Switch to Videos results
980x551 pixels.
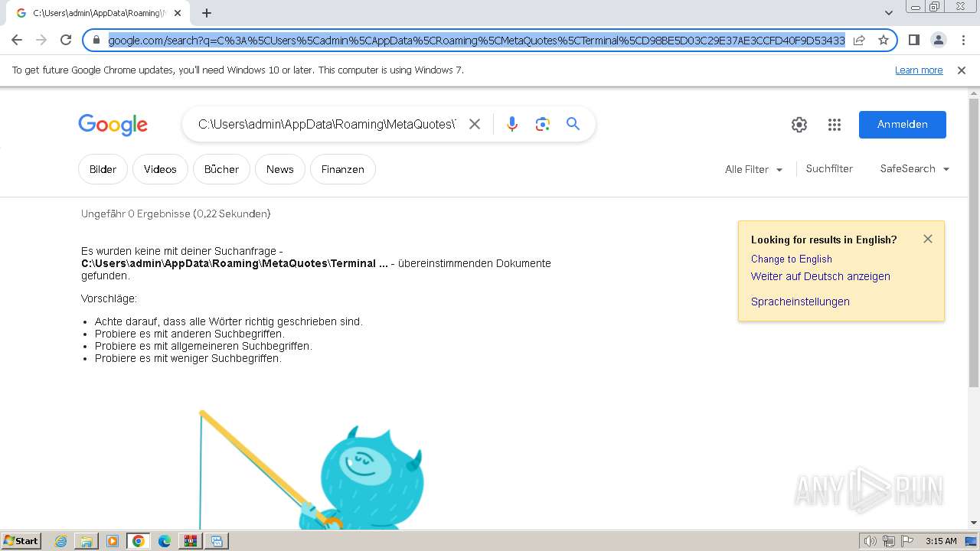click(160, 169)
